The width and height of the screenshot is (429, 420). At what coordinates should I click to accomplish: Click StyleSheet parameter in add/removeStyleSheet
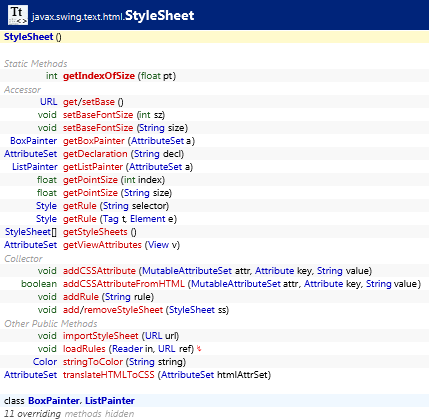[x=192, y=310]
